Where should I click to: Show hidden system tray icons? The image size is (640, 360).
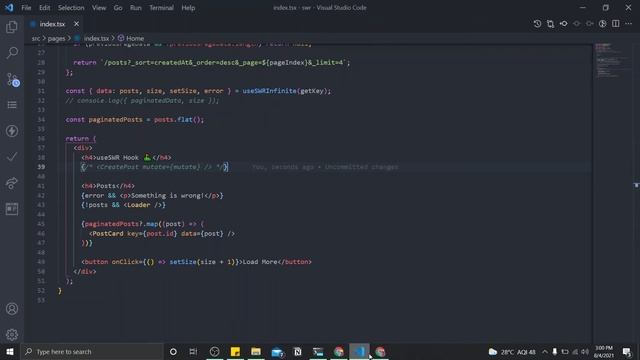pos(545,352)
